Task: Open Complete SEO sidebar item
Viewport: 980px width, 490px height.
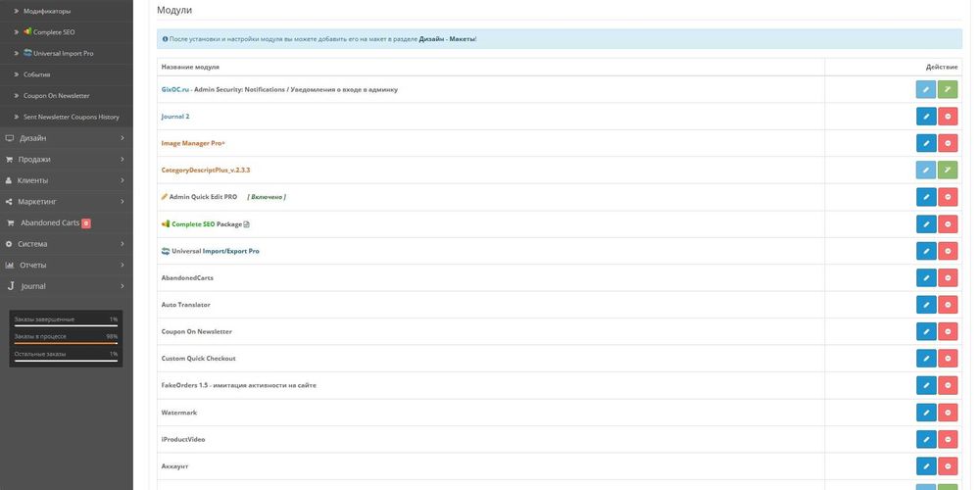Action: pos(67,32)
